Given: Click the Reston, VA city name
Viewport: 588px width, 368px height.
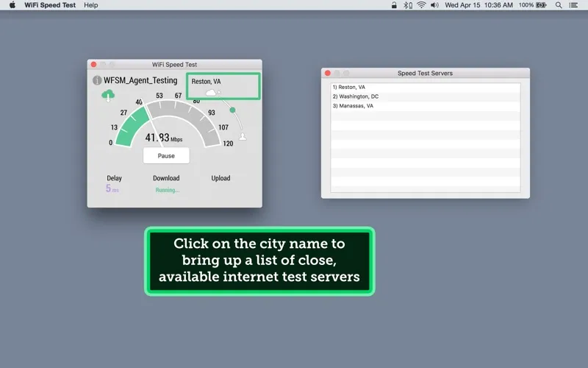Looking at the screenshot, I should click(207, 82).
